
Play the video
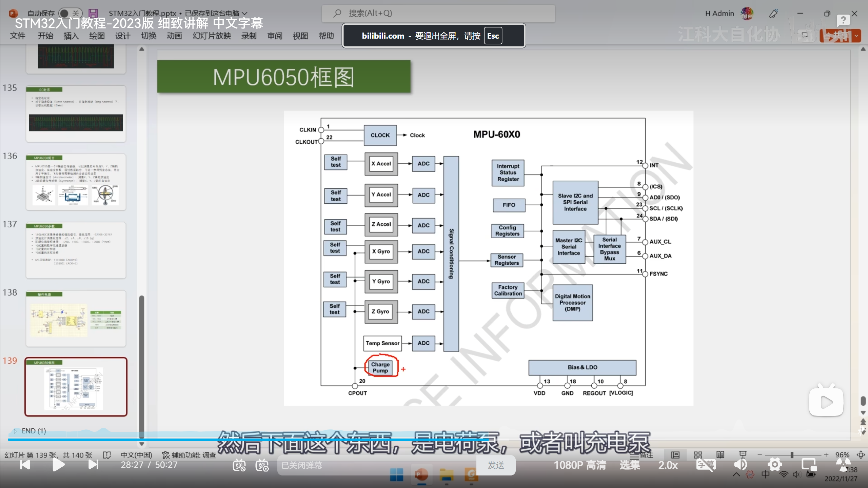(58, 465)
